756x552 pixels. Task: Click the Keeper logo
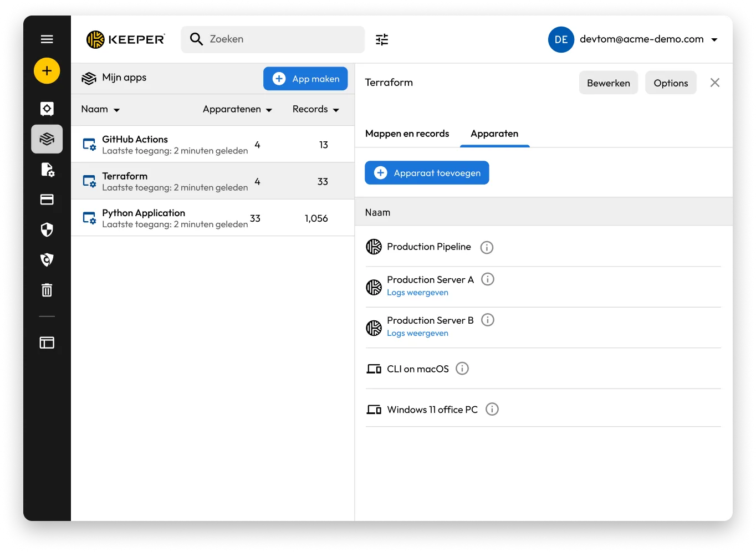coord(126,39)
